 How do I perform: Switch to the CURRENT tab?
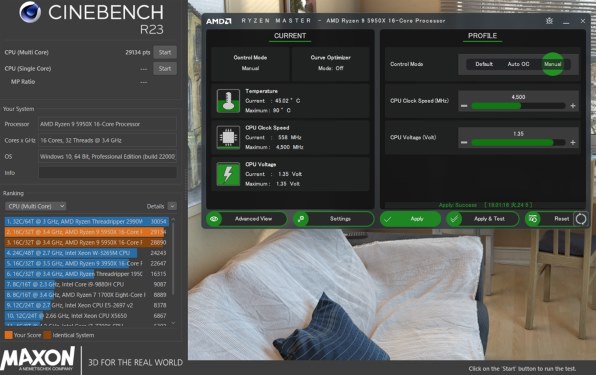(x=290, y=36)
